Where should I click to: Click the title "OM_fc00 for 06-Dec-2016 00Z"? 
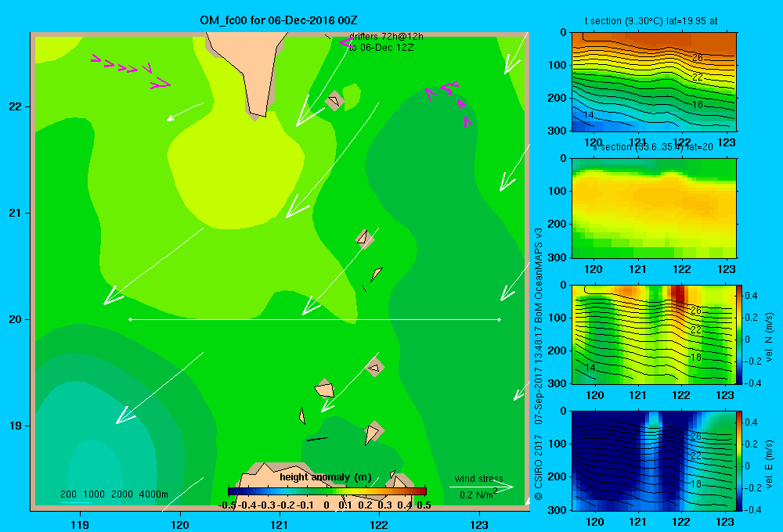click(x=278, y=20)
